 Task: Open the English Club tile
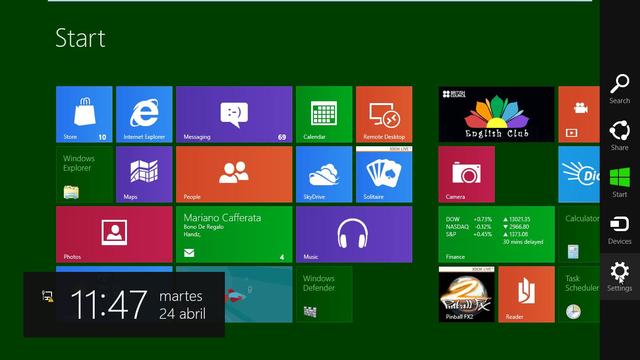[496, 114]
